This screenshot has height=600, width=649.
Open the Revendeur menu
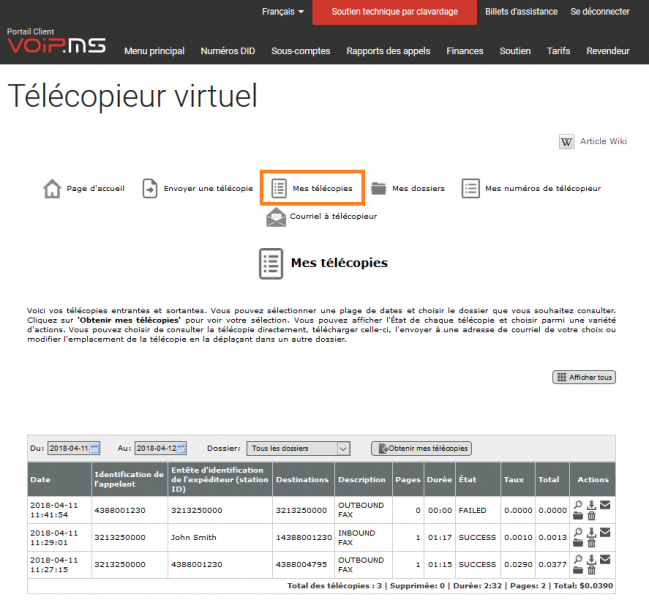click(608, 51)
